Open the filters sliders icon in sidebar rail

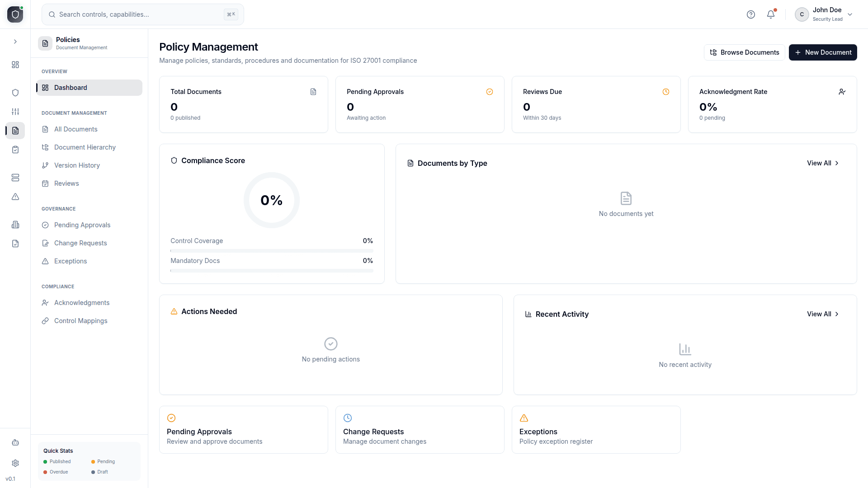[15, 112]
